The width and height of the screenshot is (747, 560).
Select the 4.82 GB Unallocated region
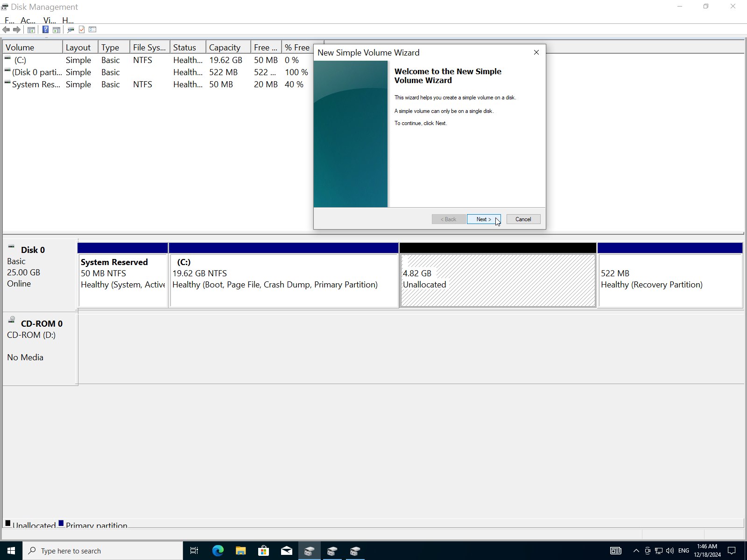click(x=498, y=280)
